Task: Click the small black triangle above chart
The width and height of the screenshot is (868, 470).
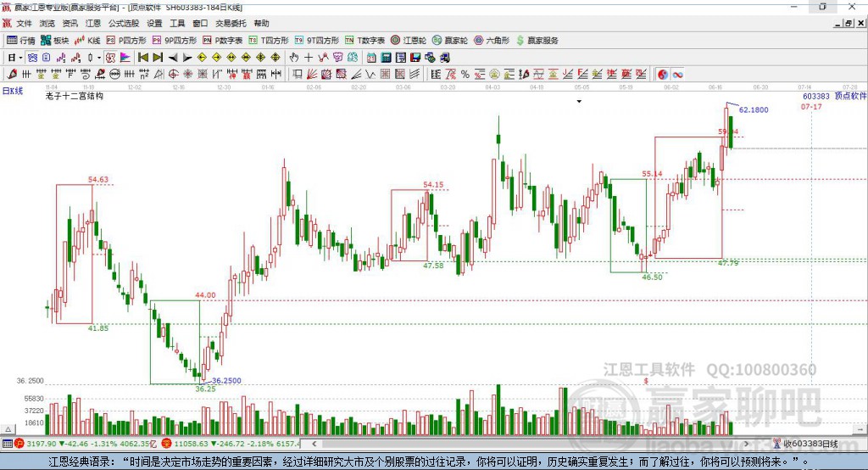Action: 579,102
